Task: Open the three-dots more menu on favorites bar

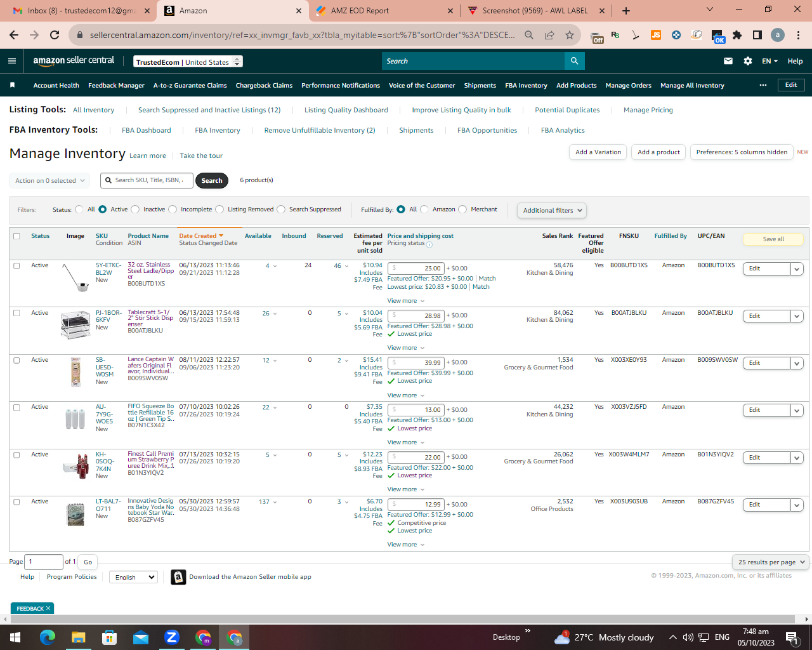Action: [763, 85]
